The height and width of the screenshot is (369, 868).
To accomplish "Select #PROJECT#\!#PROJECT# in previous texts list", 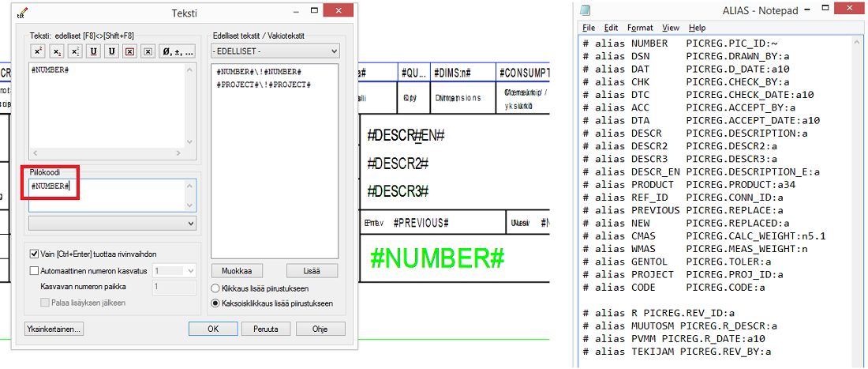I will 263,85.
